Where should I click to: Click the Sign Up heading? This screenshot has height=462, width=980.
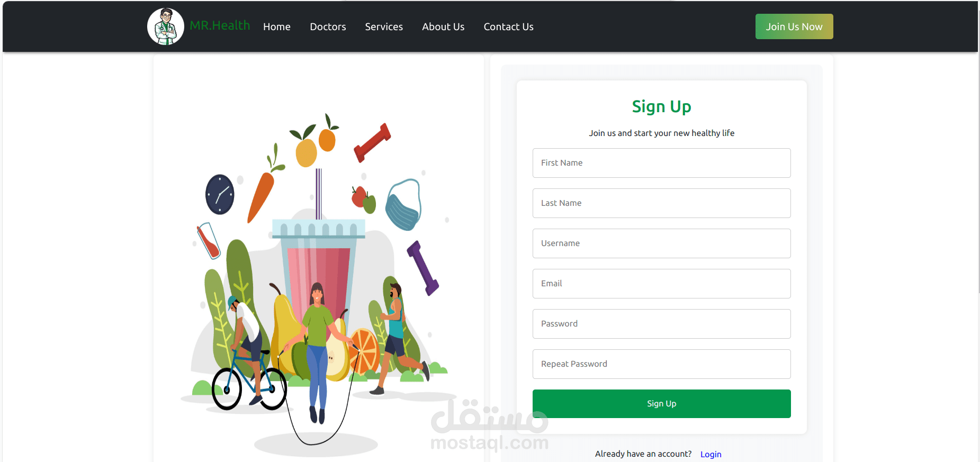(662, 107)
